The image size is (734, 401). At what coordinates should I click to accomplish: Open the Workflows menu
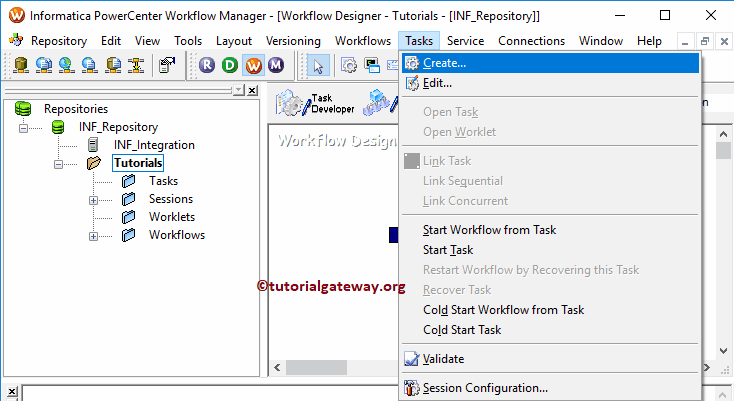tap(363, 41)
